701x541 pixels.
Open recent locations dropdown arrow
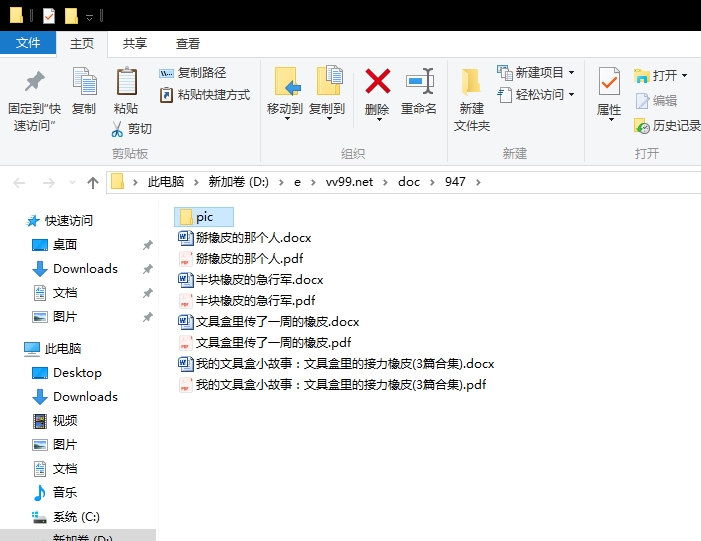click(72, 182)
